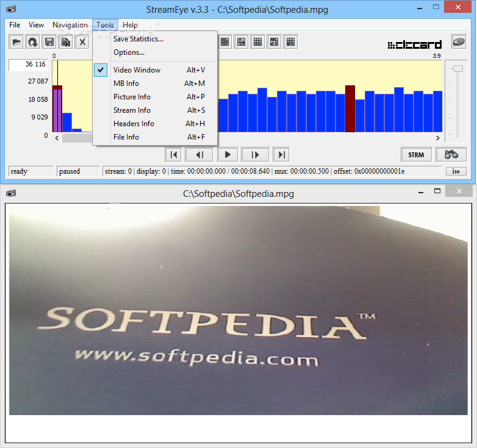Minimize the StreamEye main window
This screenshot has height=448, width=477.
pos(420,8)
